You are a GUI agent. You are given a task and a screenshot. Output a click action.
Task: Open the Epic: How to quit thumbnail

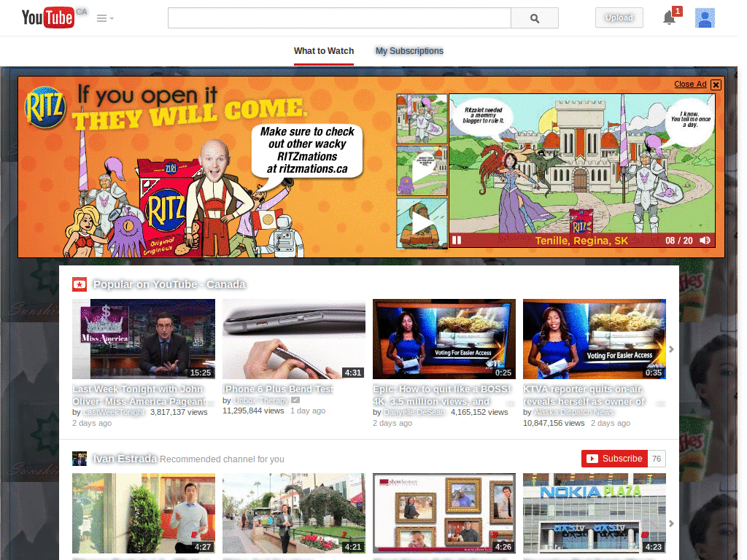(444, 338)
